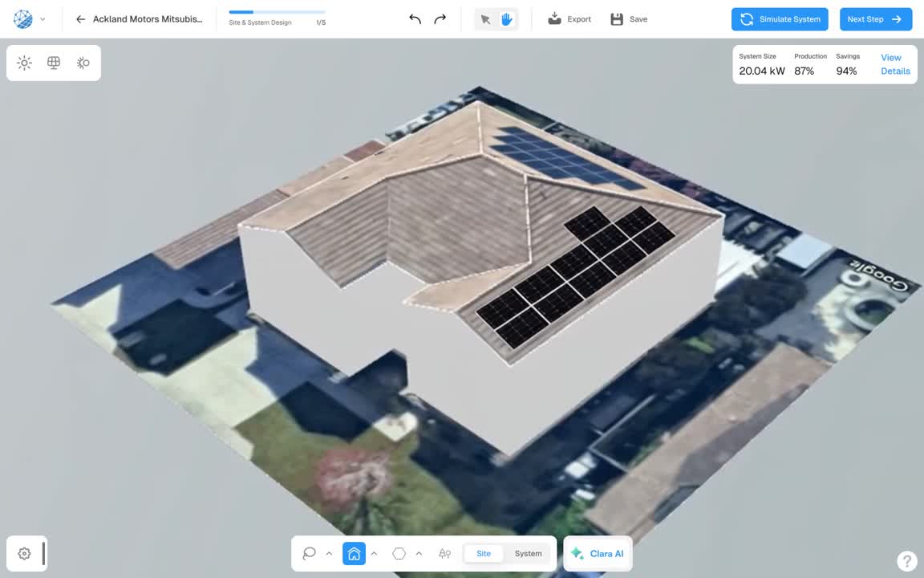Viewport: 924px width, 578px height.
Task: Expand the lasso tool options chevron
Action: click(x=330, y=554)
